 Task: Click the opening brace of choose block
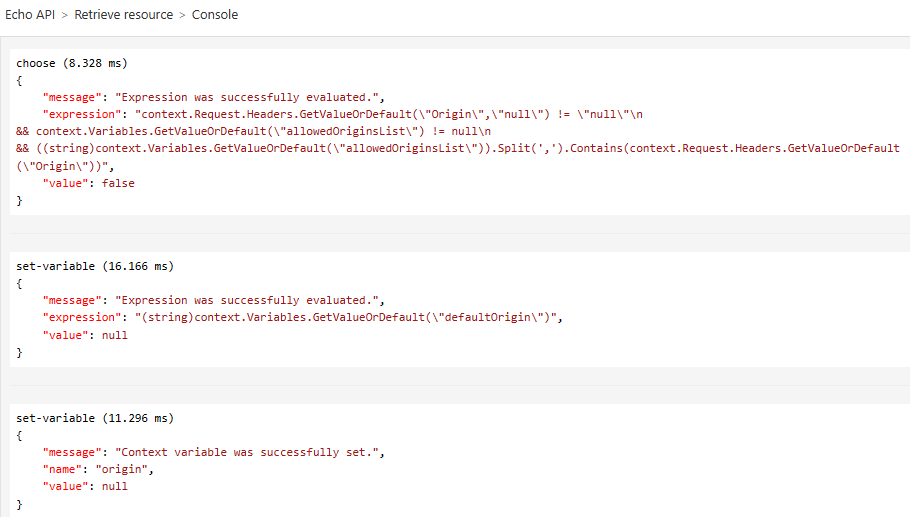[19, 80]
